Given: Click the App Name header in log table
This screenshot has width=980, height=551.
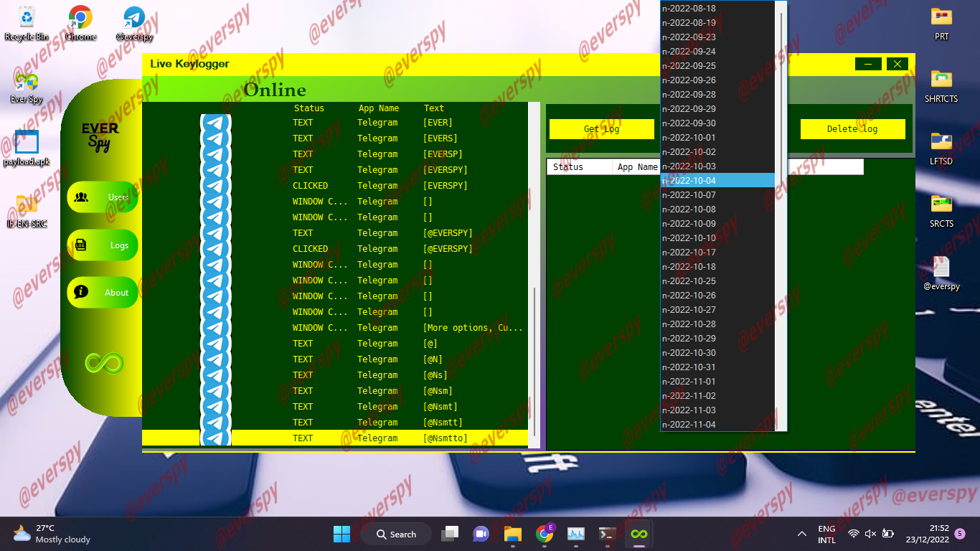Looking at the screenshot, I should pos(637,167).
